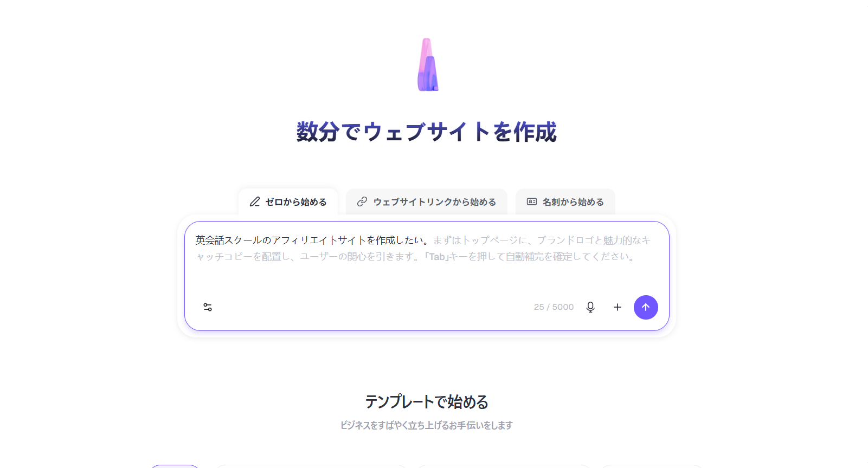The height and width of the screenshot is (468, 868).
Task: Click the 25 / 5000 character counter
Action: pos(554,307)
